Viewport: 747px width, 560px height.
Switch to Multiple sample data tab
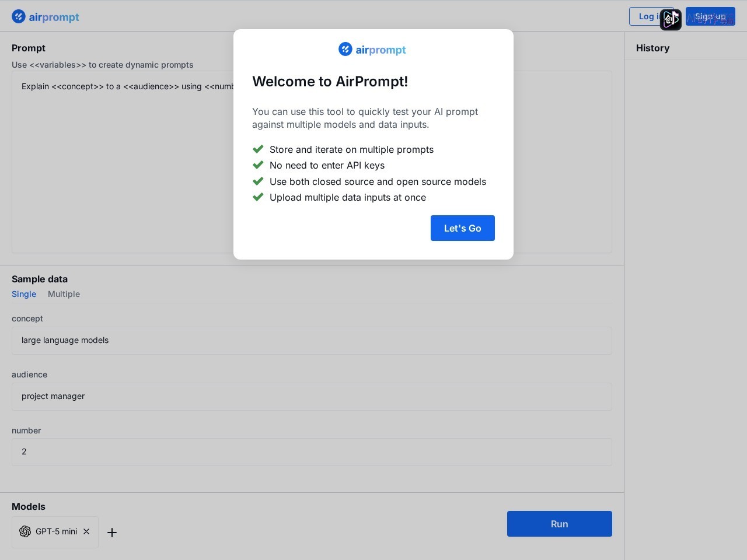click(x=64, y=294)
